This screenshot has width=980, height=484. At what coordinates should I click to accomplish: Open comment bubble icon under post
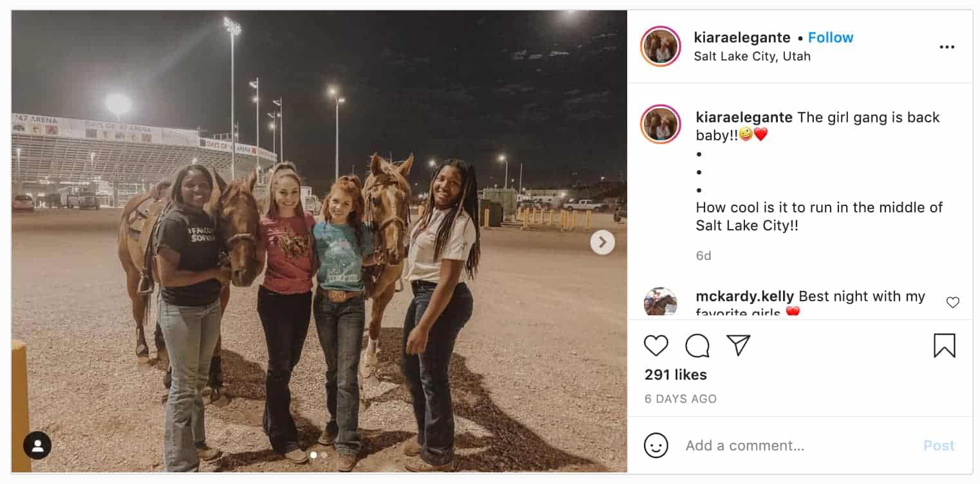tap(697, 346)
